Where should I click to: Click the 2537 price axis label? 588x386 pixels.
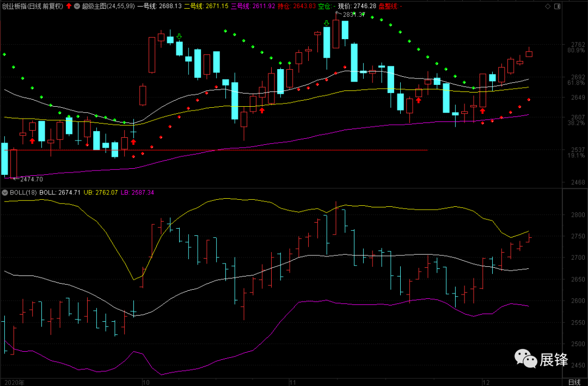coord(578,150)
